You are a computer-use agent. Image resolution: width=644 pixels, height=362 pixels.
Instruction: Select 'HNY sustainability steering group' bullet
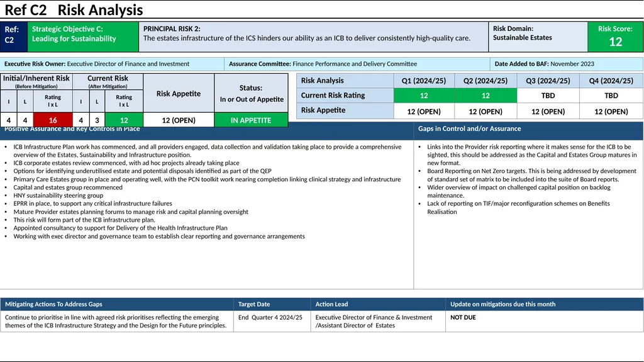point(58,195)
